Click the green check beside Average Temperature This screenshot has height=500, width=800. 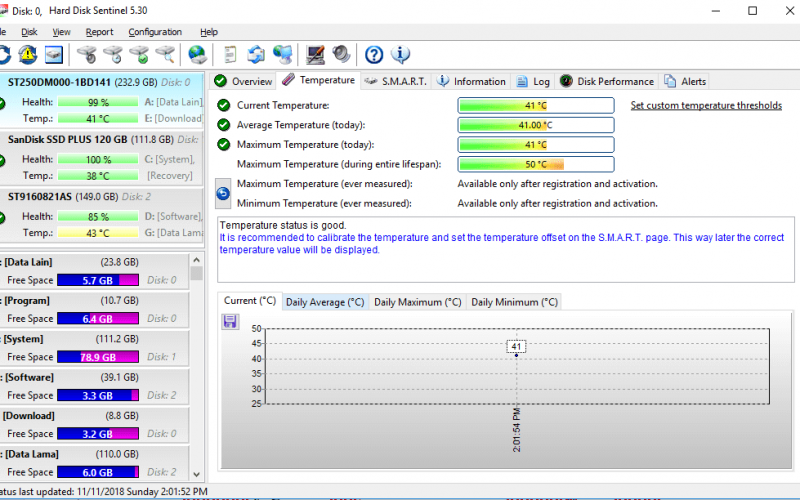click(223, 125)
